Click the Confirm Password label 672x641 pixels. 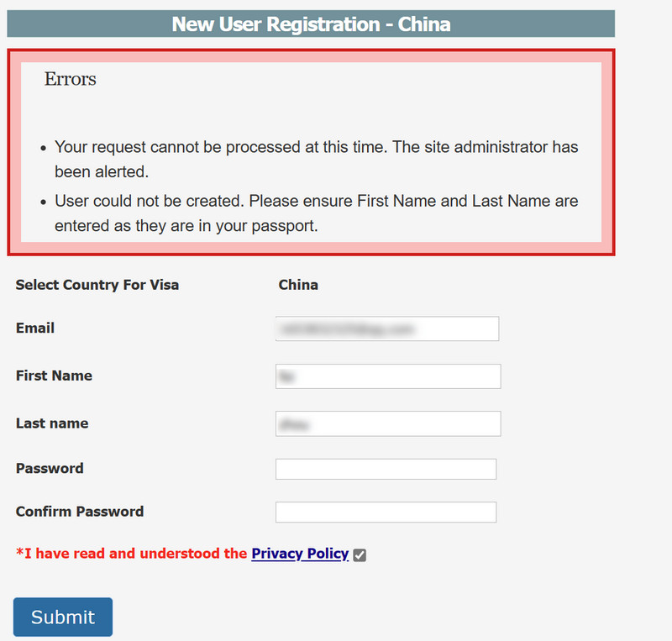80,512
